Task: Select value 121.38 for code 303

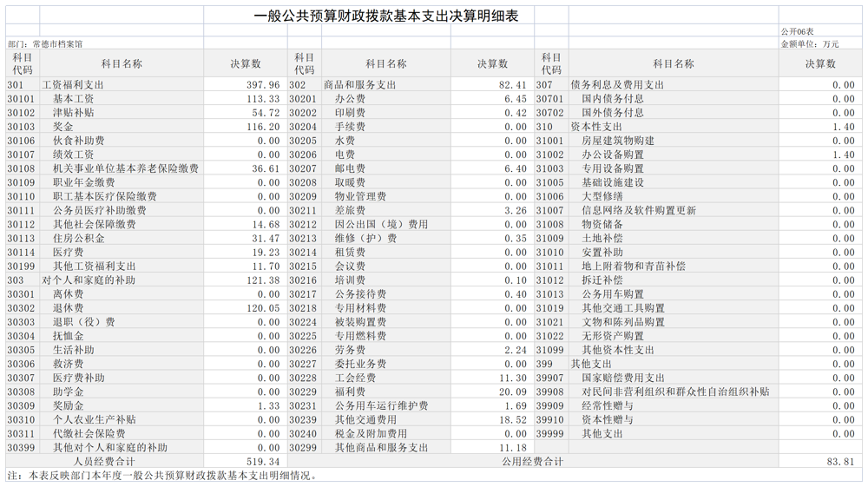Action: 263,280
